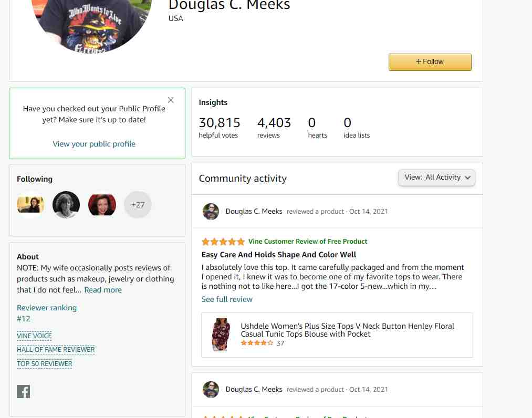The width and height of the screenshot is (532, 418).
Task: Expand review with See full review
Action: tap(227, 299)
